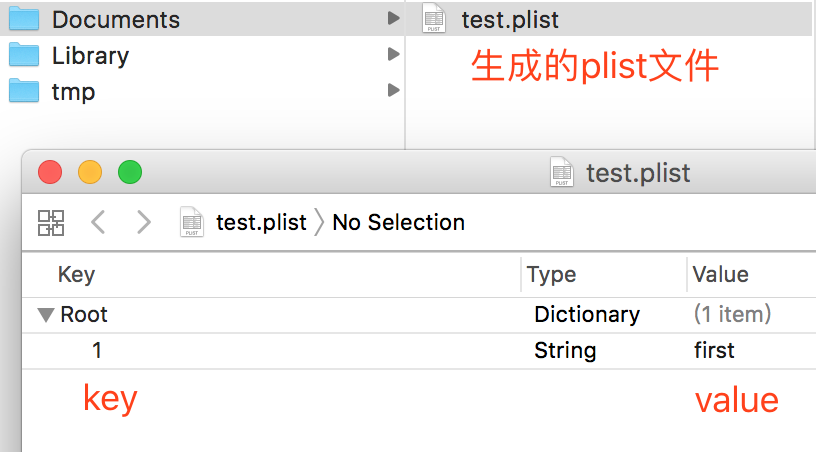This screenshot has width=816, height=452.
Task: Expand the Library folder arrow
Action: (x=393, y=55)
